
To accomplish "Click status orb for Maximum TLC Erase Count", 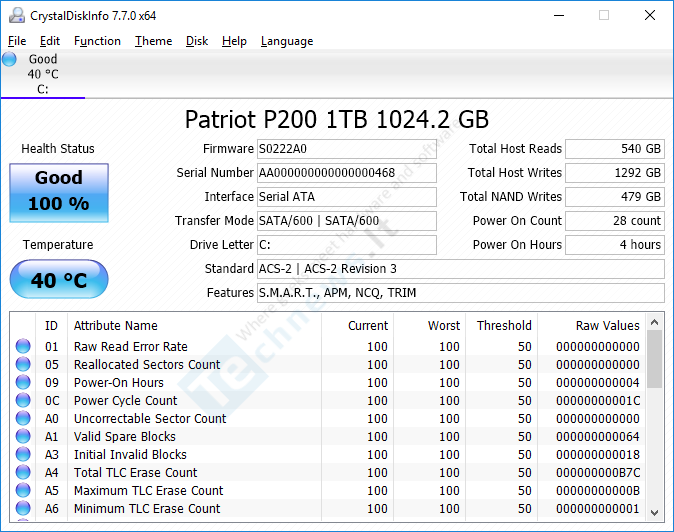I will click(23, 490).
